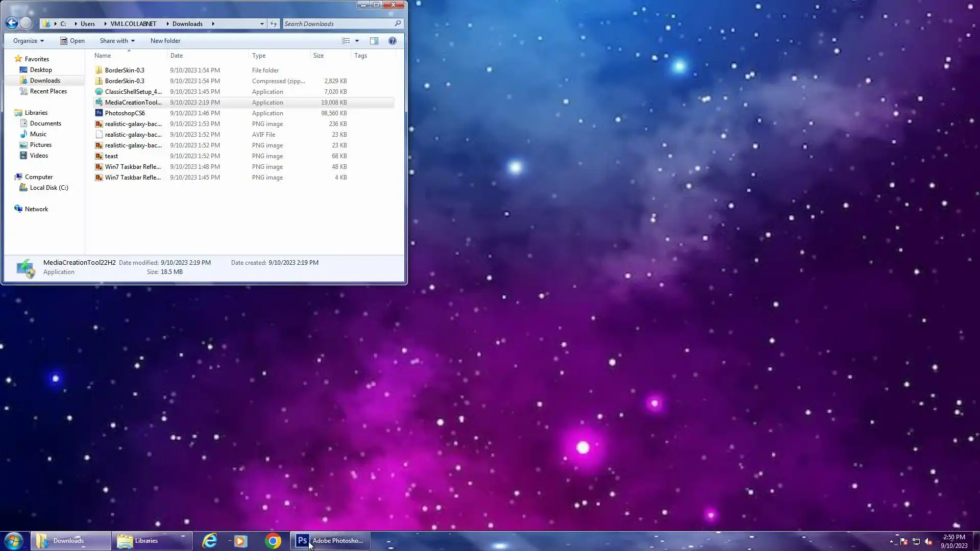Open Windows Media Player taskbar icon

pos(240,541)
